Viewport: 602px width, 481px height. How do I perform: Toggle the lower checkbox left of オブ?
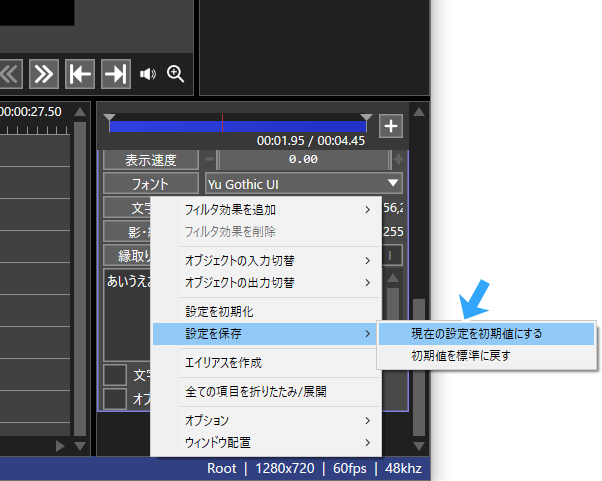click(x=115, y=399)
